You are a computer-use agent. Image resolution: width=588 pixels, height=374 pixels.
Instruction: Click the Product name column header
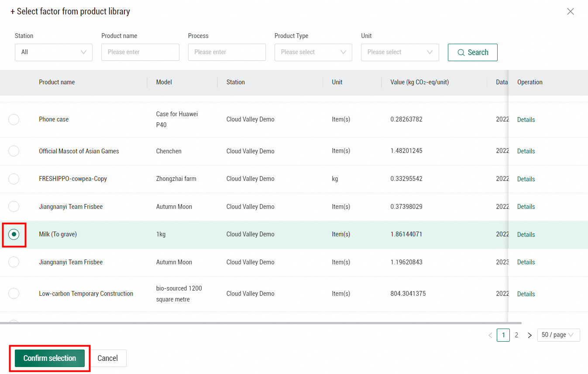click(57, 82)
